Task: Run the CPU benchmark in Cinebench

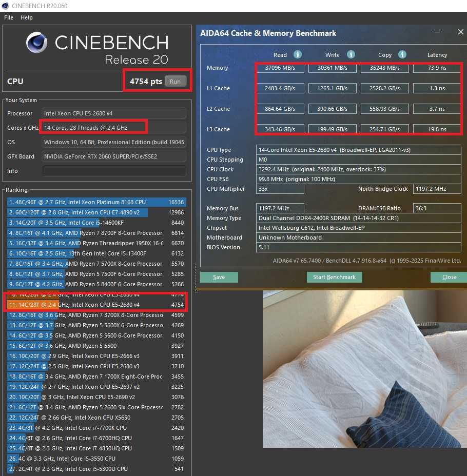Action: [x=175, y=82]
